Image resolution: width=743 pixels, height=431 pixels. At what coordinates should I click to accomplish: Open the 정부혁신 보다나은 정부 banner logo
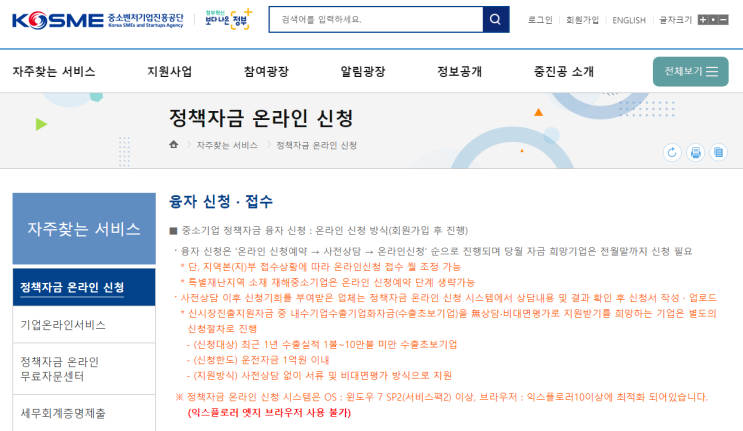[228, 19]
